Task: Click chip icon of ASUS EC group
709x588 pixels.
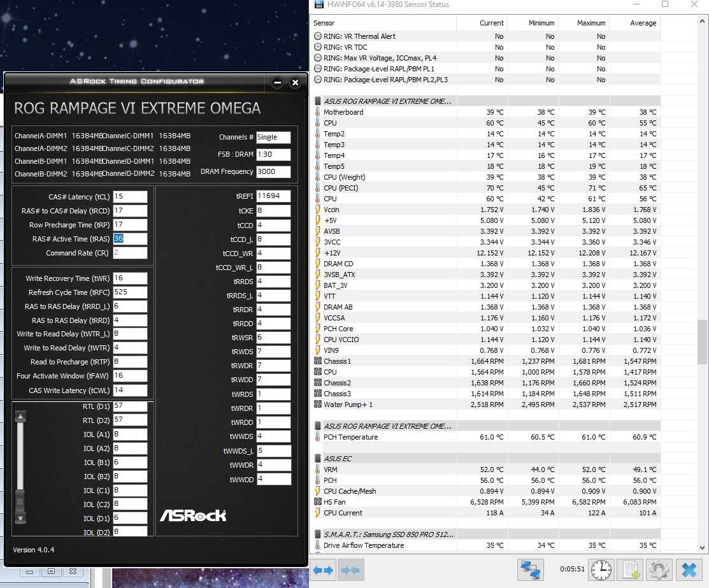Action: (318, 459)
